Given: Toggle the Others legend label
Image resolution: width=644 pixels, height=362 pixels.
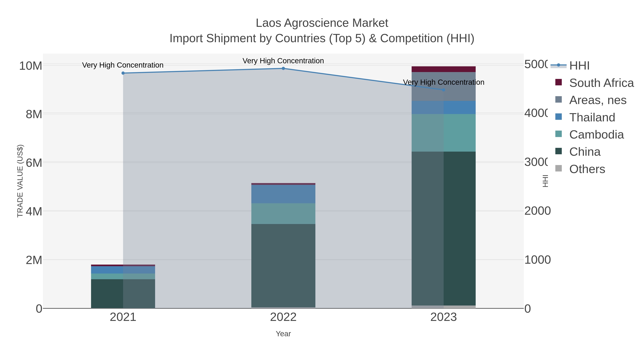Looking at the screenshot, I should tap(587, 169).
